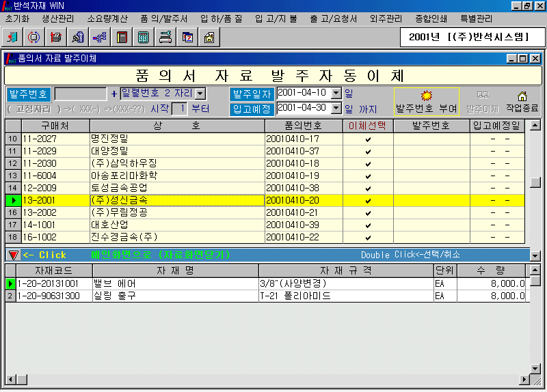Open the calculator toolbar icon

click(144, 38)
